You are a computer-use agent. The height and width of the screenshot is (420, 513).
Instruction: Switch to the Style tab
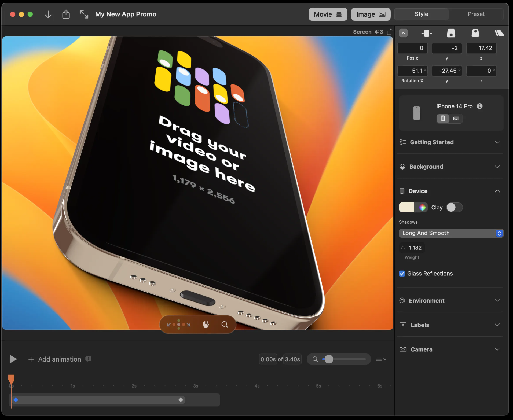click(x=421, y=14)
